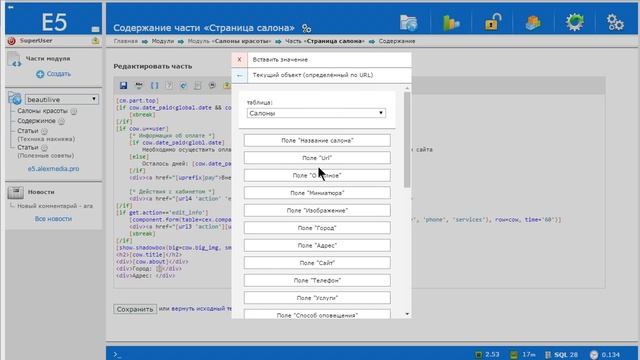Insert Поле "Адрес"
640x360 pixels.
[x=317, y=246]
